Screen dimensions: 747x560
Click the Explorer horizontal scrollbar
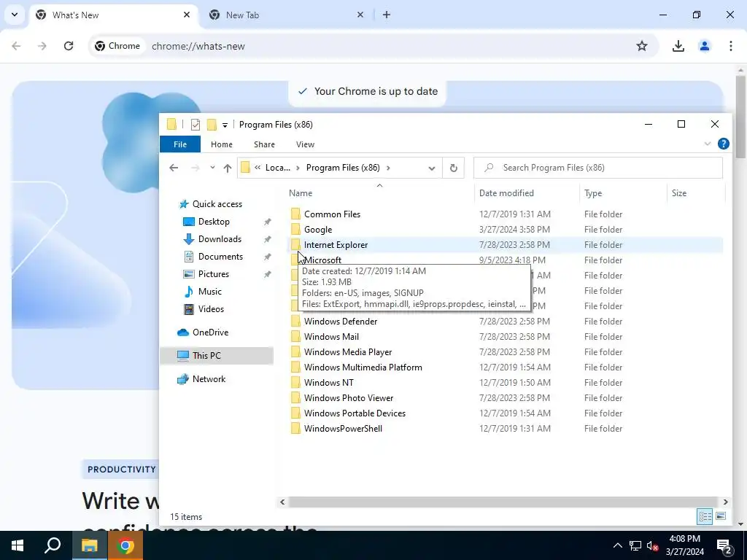click(503, 502)
